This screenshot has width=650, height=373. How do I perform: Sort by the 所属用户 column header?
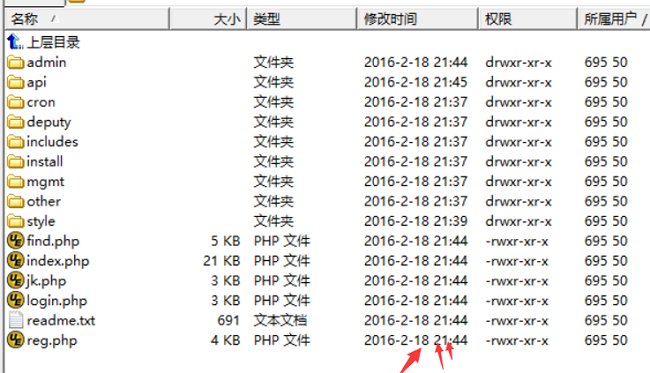click(614, 19)
